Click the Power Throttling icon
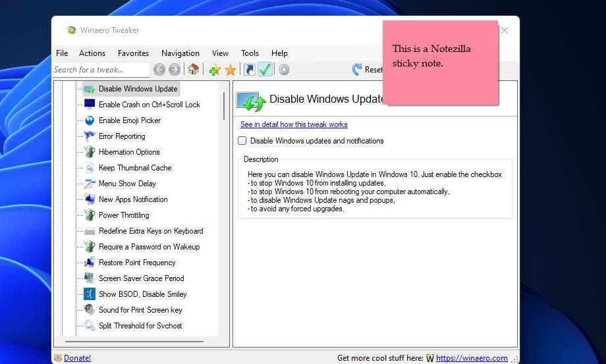 click(x=90, y=215)
